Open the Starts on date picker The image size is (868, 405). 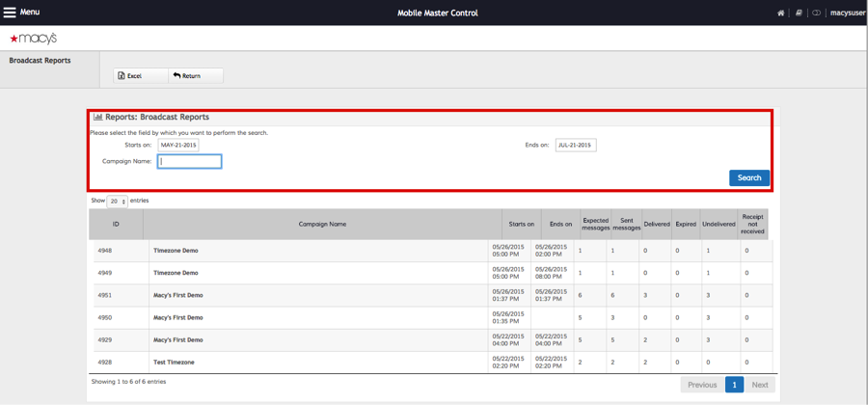[x=178, y=145]
